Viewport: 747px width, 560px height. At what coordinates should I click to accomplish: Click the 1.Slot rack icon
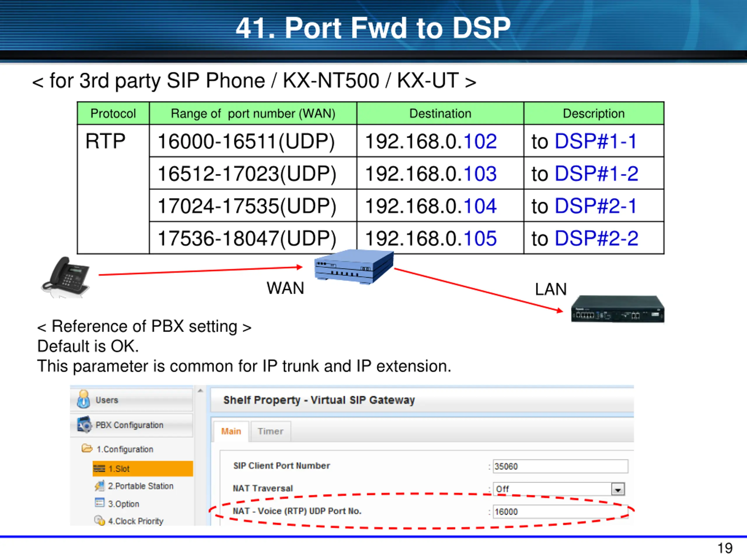pos(99,468)
